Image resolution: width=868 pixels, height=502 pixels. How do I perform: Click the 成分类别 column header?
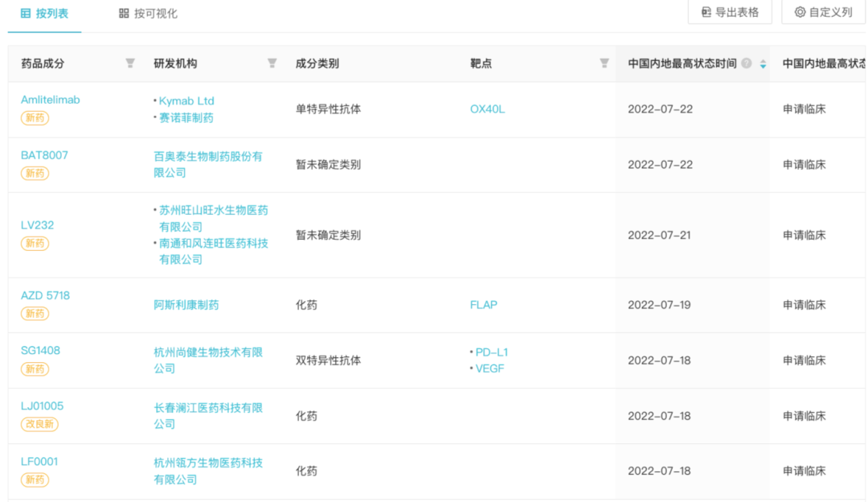click(317, 64)
